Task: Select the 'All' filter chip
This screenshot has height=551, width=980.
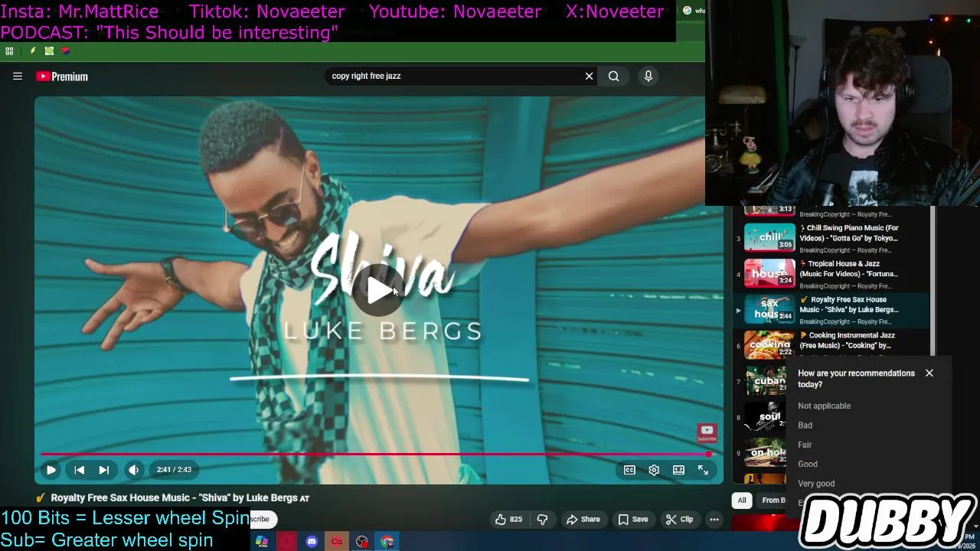Action: click(741, 500)
